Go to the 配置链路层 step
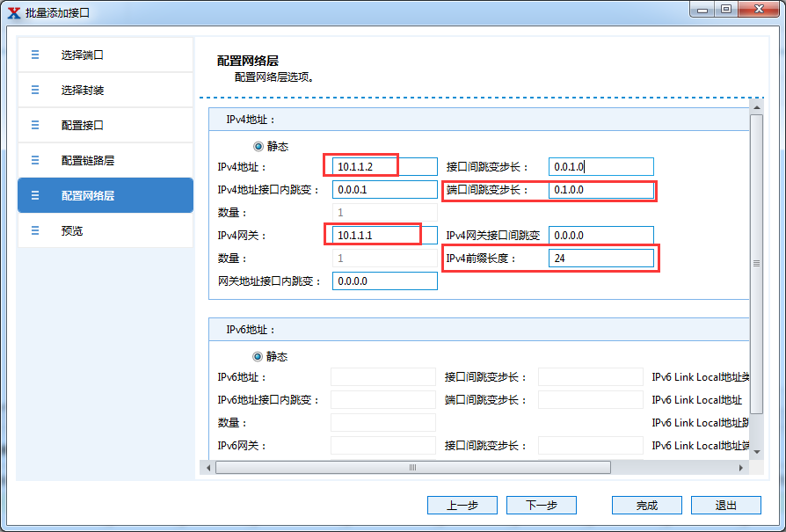 (x=106, y=160)
